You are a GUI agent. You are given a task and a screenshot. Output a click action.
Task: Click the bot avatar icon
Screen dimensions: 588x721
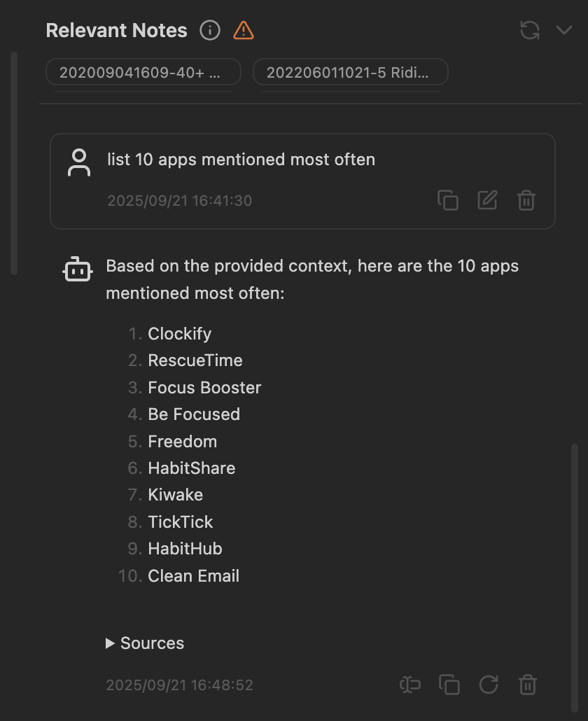pyautogui.click(x=78, y=269)
